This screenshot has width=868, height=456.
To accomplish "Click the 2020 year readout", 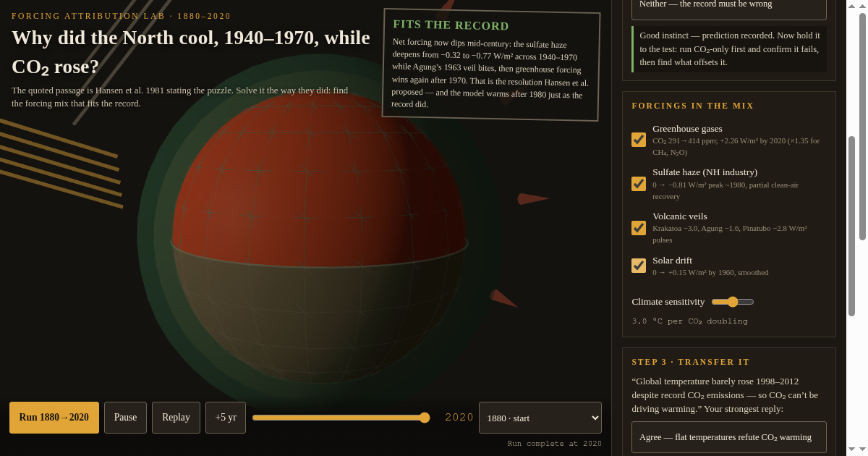I will pyautogui.click(x=459, y=418).
